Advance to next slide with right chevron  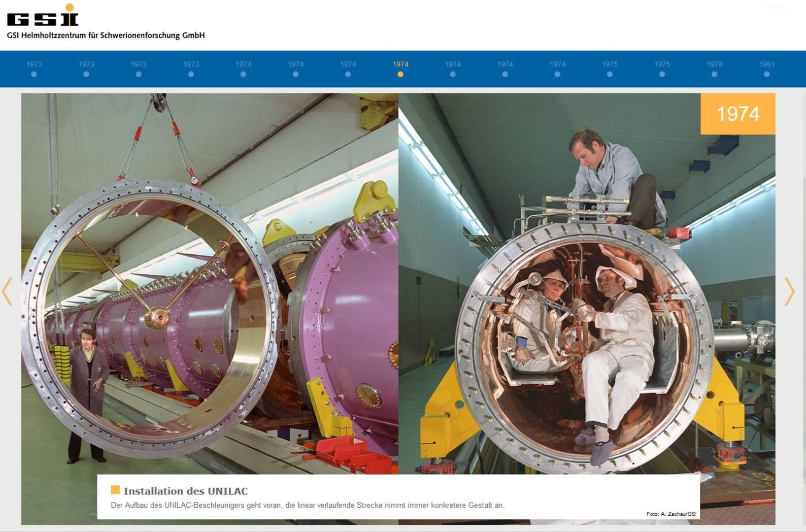point(789,292)
